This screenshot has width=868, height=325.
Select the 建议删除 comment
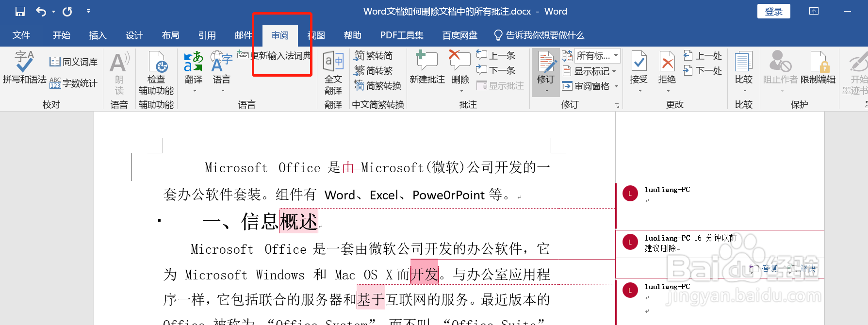(660, 248)
